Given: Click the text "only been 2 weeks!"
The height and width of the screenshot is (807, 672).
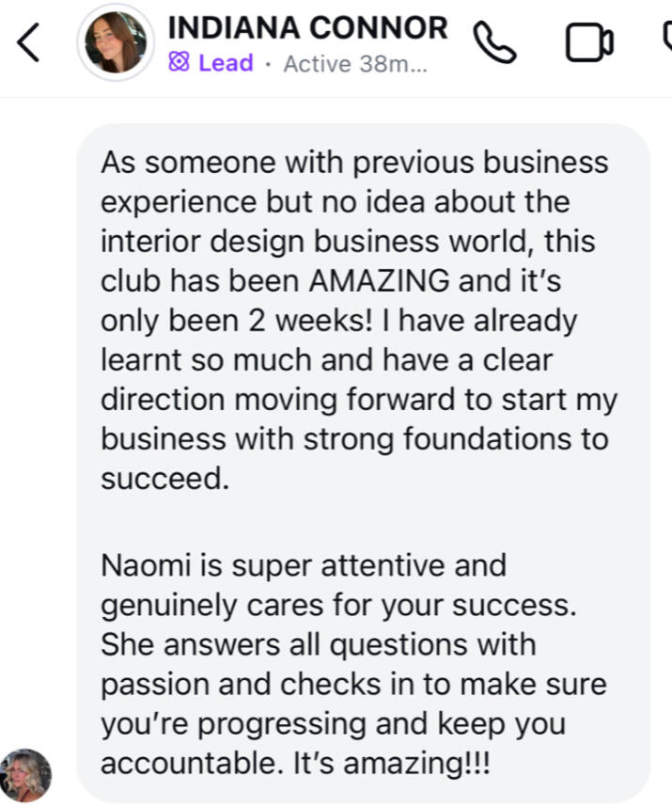Looking at the screenshot, I should click(237, 320).
